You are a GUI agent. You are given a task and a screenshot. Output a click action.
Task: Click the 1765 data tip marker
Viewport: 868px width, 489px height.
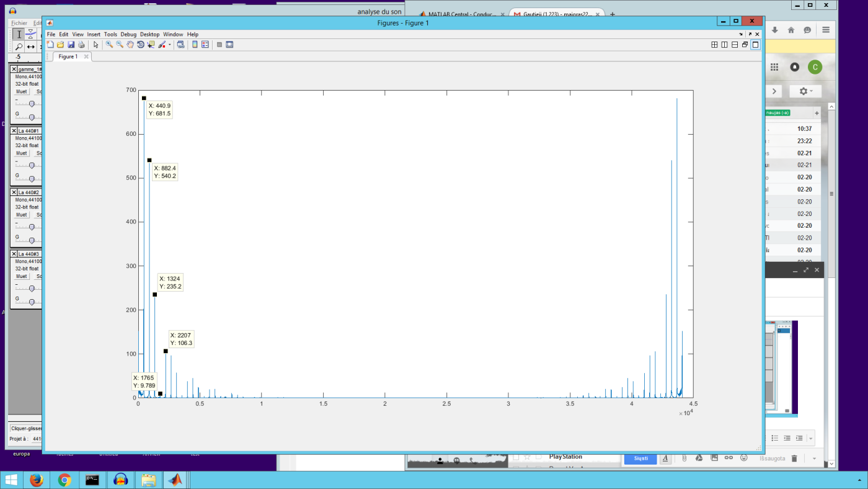point(160,393)
